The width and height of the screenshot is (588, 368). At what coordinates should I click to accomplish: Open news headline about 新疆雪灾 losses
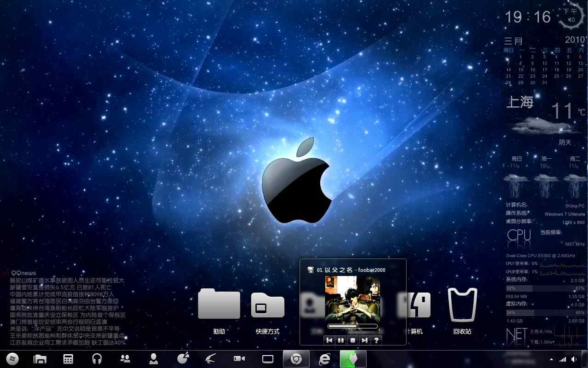tap(61, 287)
